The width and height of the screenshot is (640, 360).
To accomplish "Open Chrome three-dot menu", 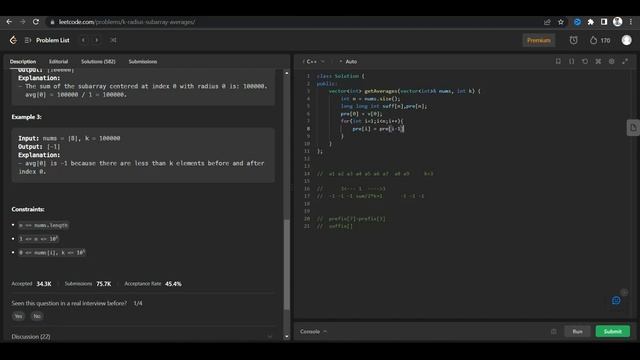I will (x=631, y=22).
